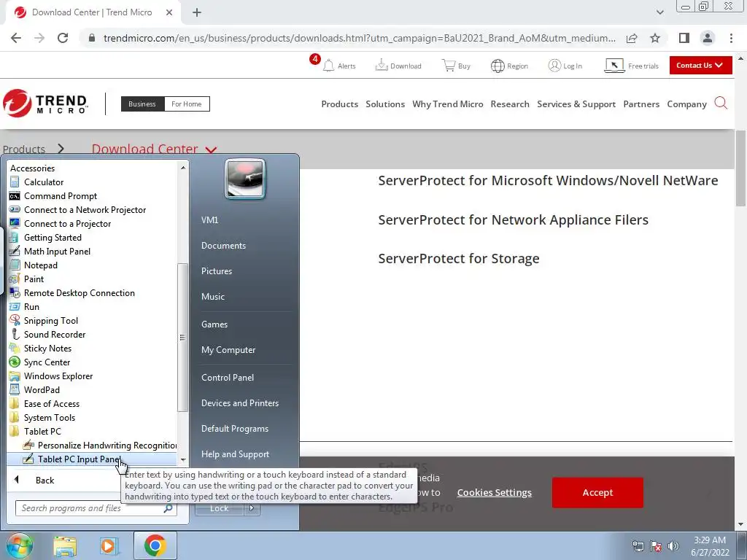Open the shutdown options arrow next to Lock
747x560 pixels.
[252, 508]
